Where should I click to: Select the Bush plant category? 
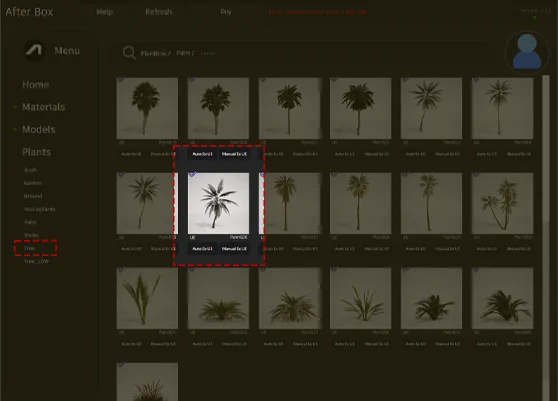point(30,170)
